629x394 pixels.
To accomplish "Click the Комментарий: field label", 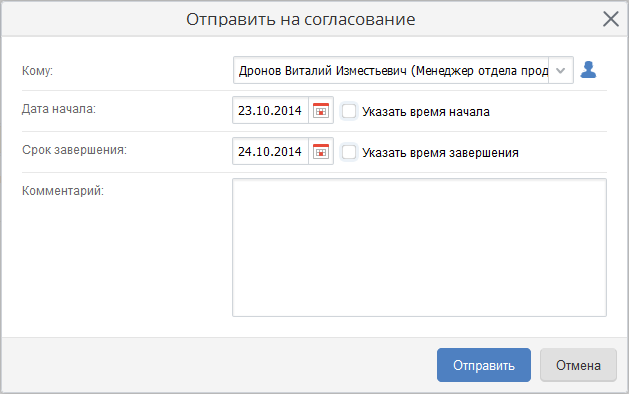I will click(x=63, y=191).
